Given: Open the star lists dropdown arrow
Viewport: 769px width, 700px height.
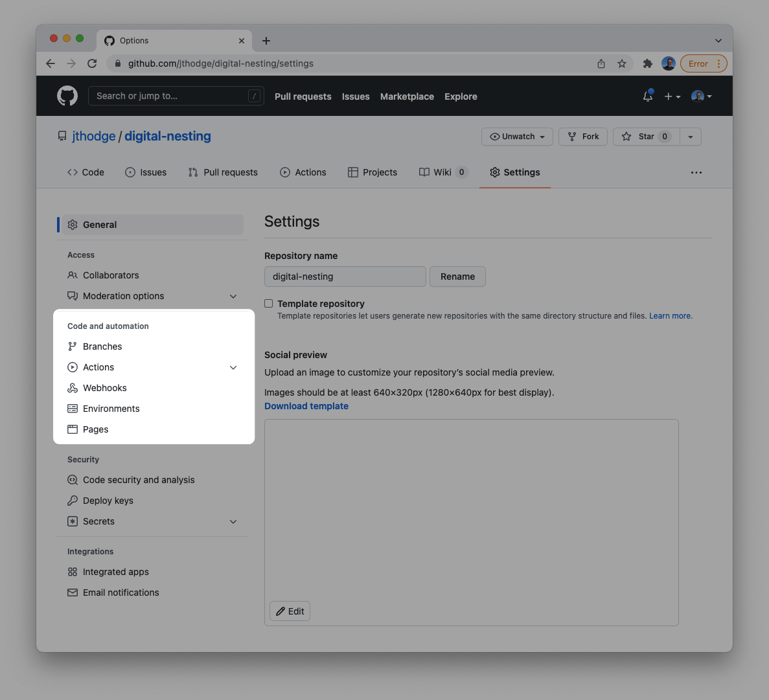Looking at the screenshot, I should click(691, 137).
